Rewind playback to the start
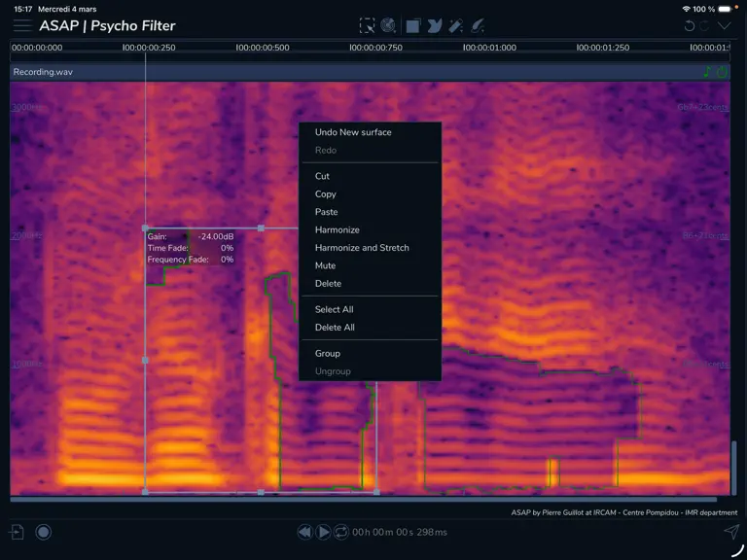This screenshot has height=560, width=747. [304, 532]
